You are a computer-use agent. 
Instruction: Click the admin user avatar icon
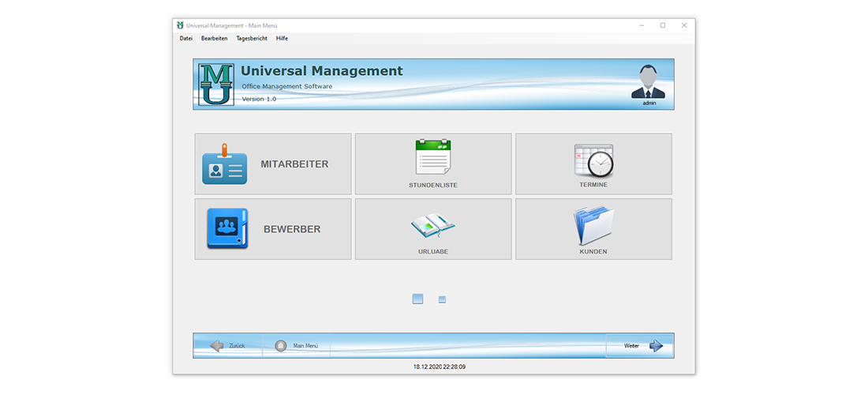(x=648, y=81)
